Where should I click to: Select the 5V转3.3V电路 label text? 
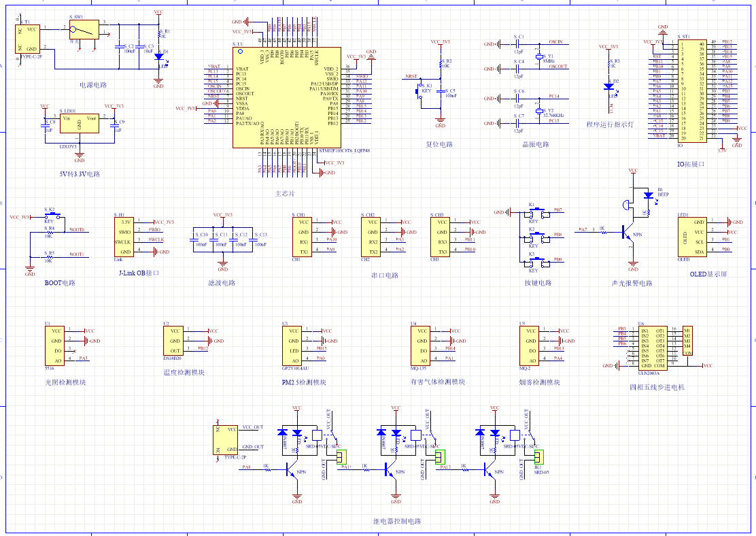pyautogui.click(x=80, y=173)
